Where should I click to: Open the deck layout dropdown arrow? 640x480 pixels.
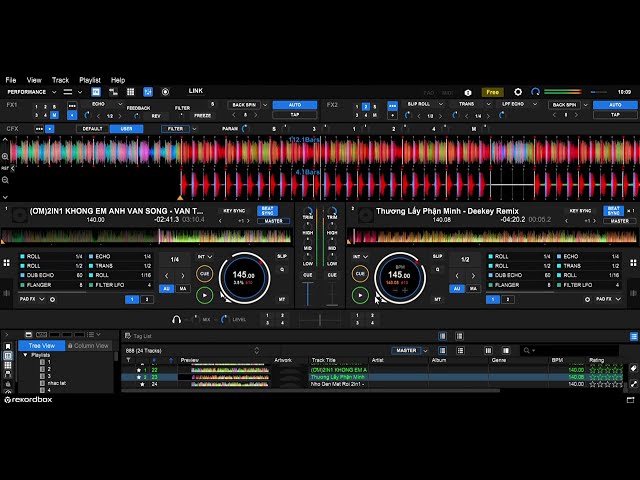(80, 92)
